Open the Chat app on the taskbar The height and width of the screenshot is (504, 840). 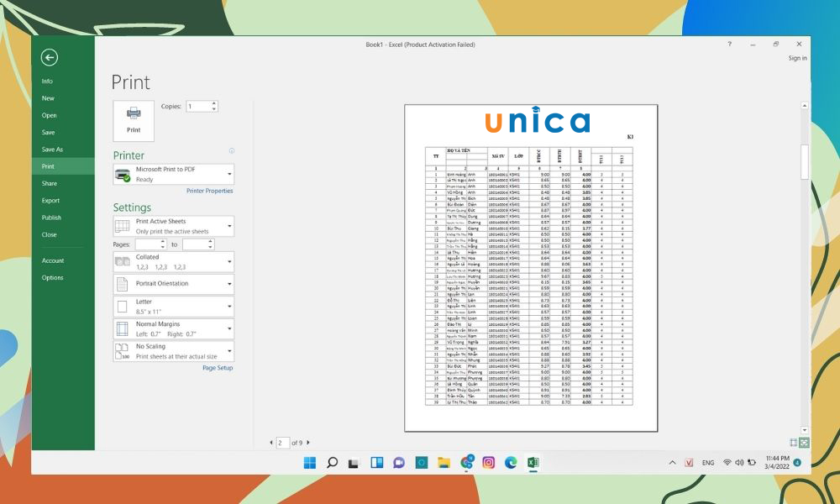pyautogui.click(x=399, y=462)
